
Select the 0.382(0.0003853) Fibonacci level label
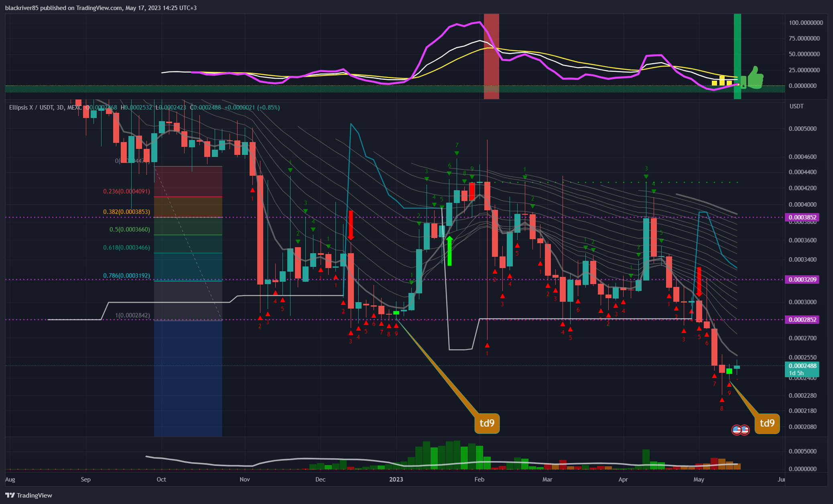[126, 212]
